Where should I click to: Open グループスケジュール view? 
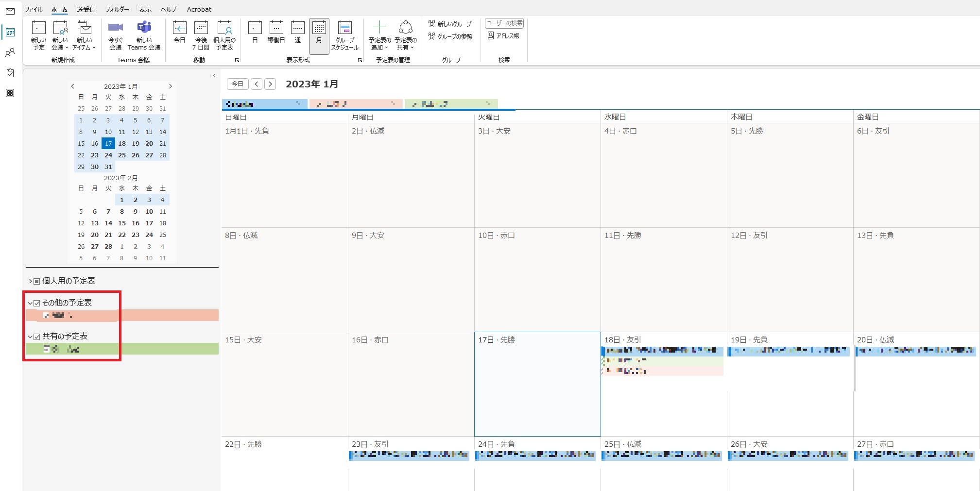click(x=345, y=35)
